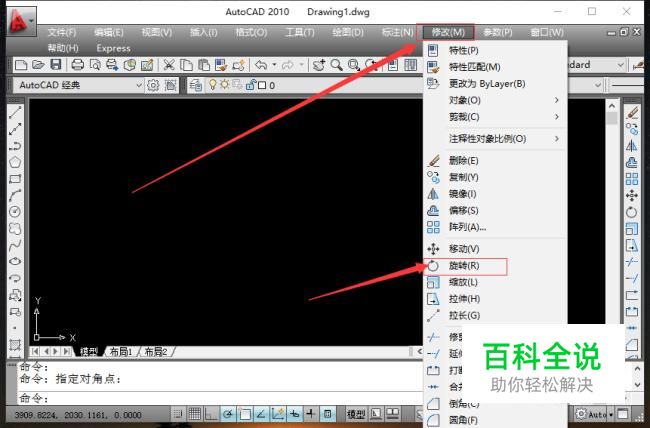Open the application menu A button
Viewport: 650px width, 428px height.
click(22, 21)
